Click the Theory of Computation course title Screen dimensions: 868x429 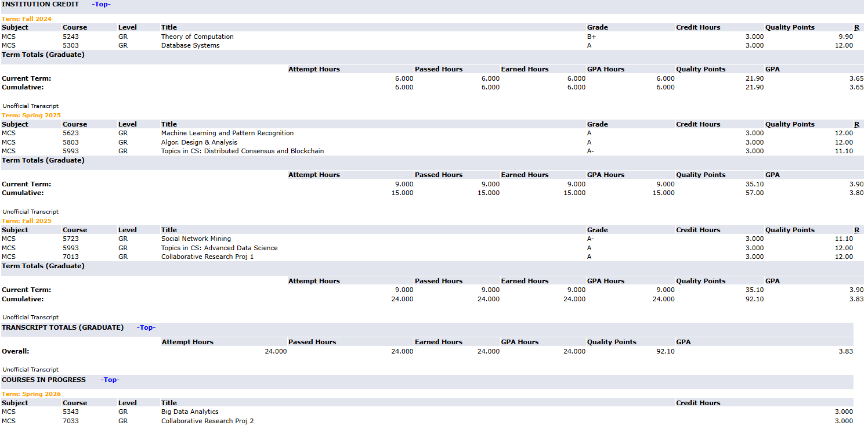tap(197, 37)
